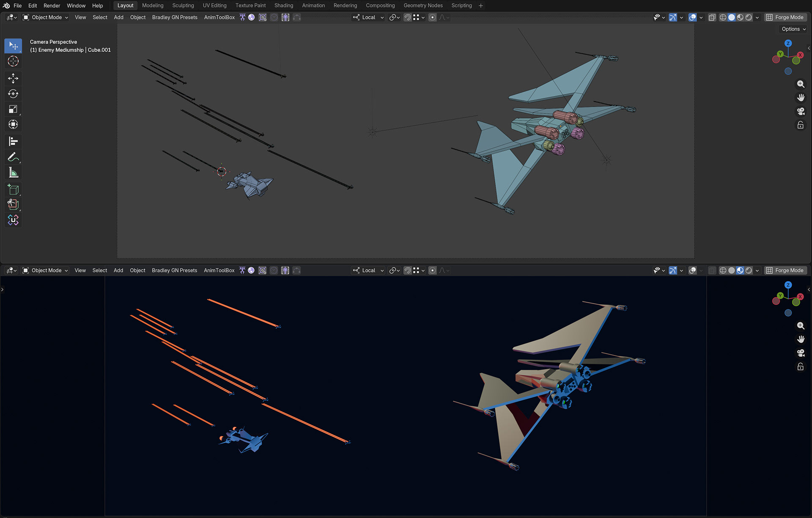Zoom with the upper viewport magnifier icon
Screen dimensions: 812x518
tap(801, 84)
